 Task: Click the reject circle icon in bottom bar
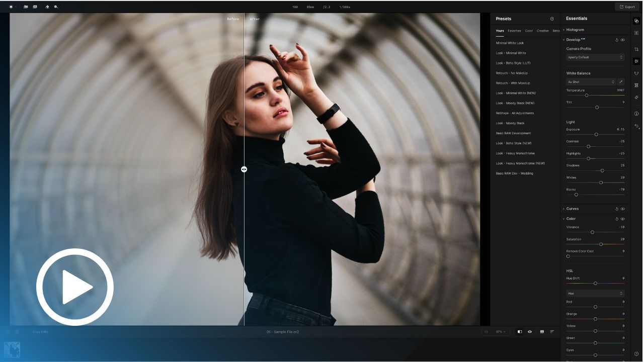[17, 332]
